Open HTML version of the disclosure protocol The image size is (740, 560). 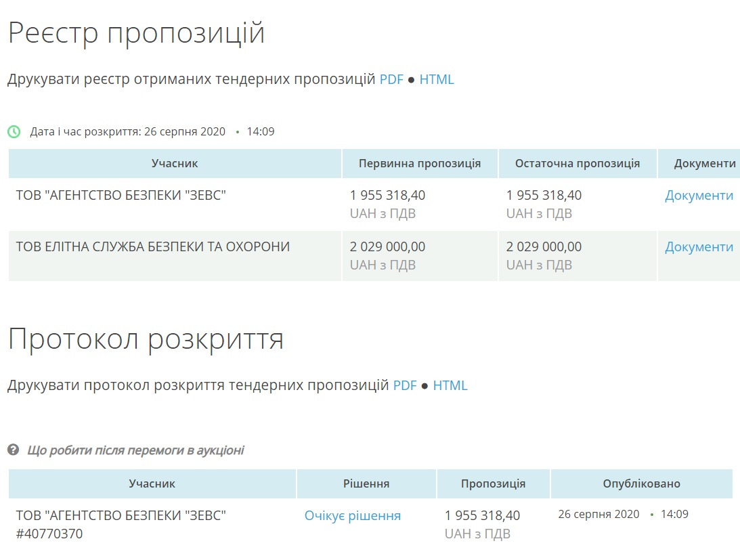(x=450, y=385)
